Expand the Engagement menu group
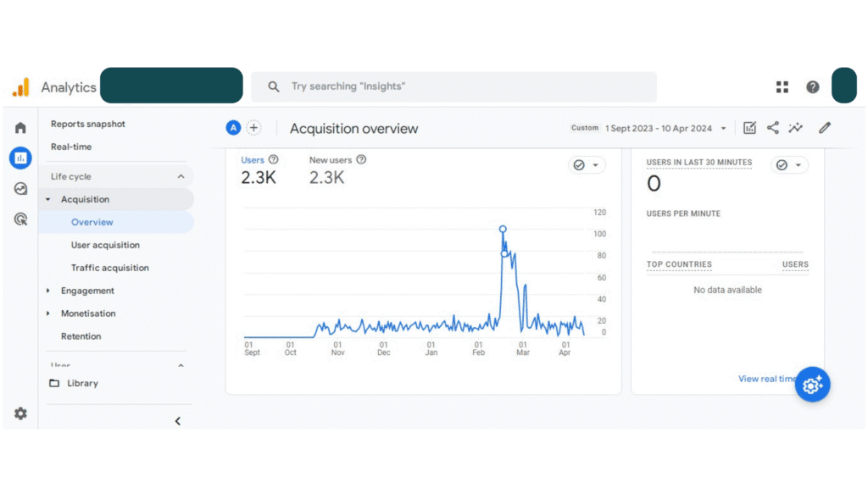868x477 pixels. point(48,291)
